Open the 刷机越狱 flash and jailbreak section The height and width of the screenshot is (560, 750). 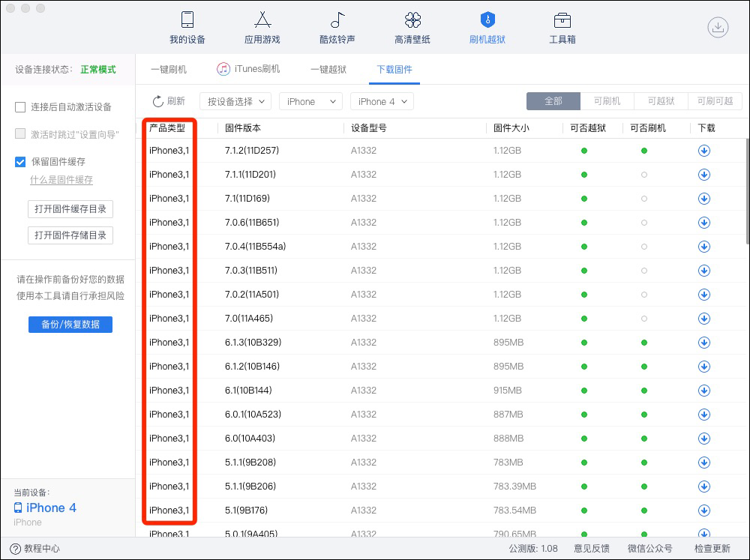(487, 28)
